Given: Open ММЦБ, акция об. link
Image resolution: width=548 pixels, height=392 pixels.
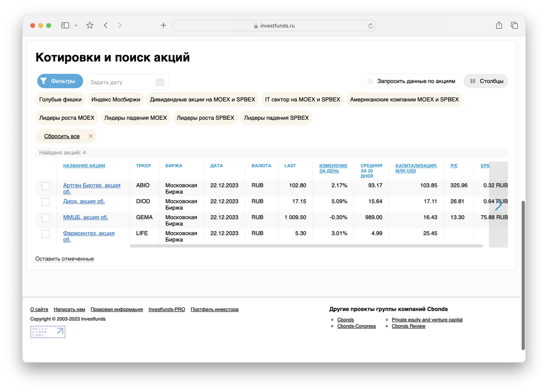Looking at the screenshot, I should [86, 217].
